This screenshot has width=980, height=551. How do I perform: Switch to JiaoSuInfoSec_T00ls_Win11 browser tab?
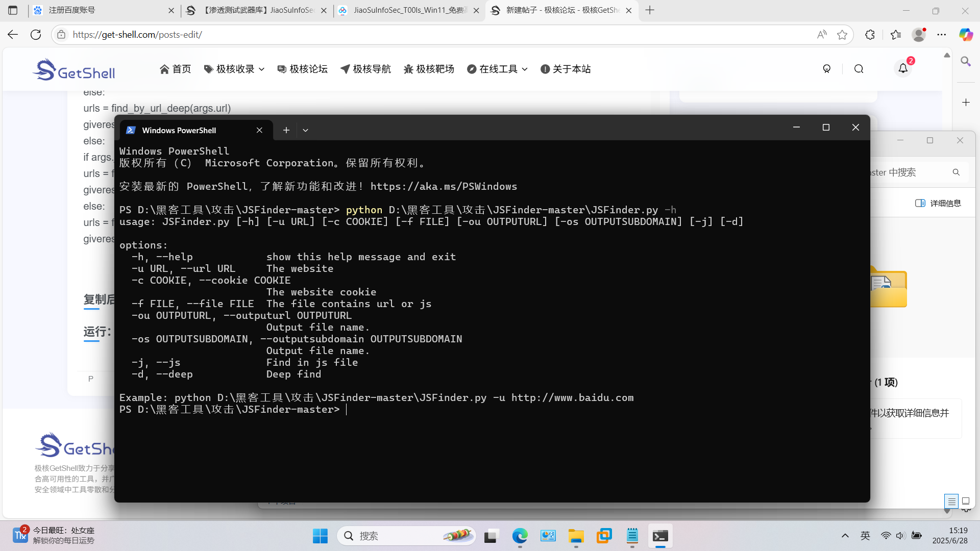point(409,10)
